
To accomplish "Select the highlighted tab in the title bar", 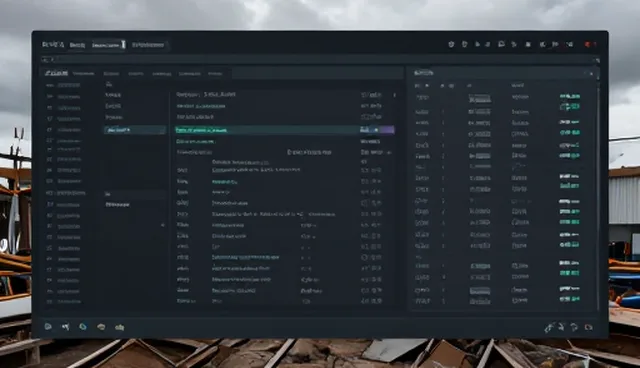I will point(108,45).
